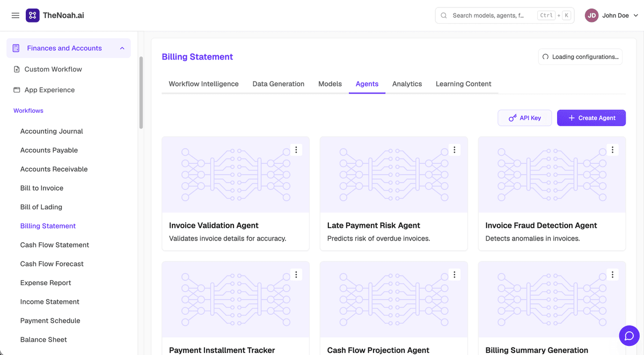Open Payment Installment Tracker card thumbnail

tap(236, 299)
